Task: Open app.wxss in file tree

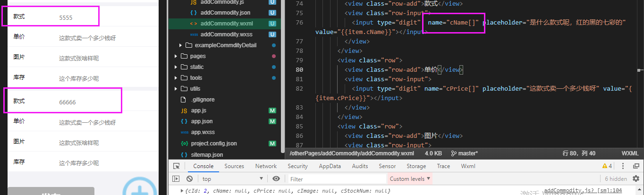Action: (x=202, y=132)
